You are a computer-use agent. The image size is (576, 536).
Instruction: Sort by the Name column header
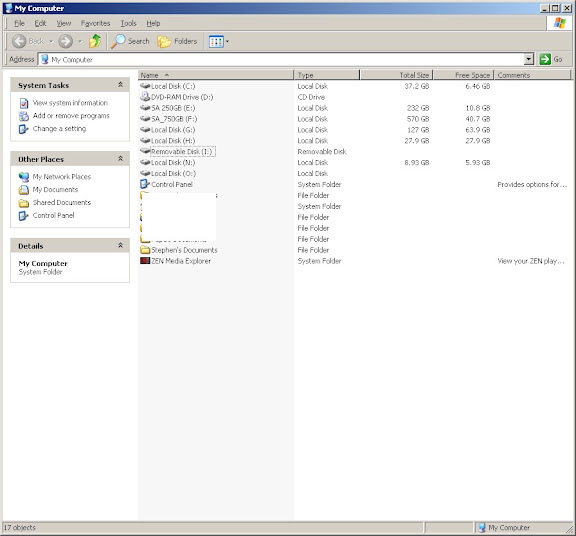point(216,75)
